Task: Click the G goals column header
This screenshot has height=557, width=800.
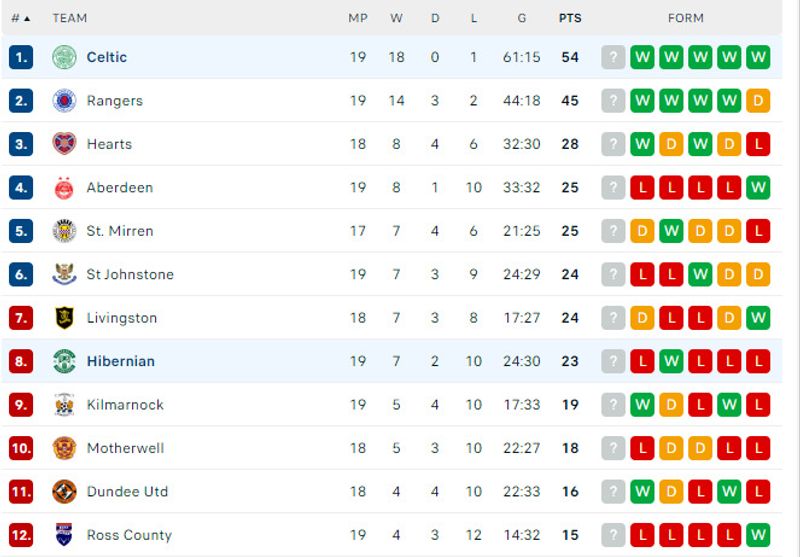Action: 521,18
